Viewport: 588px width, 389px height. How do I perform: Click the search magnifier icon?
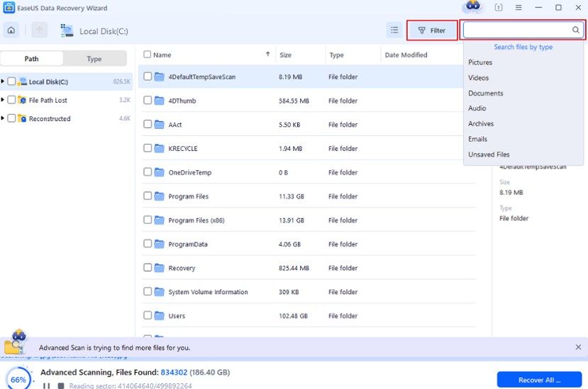point(575,30)
